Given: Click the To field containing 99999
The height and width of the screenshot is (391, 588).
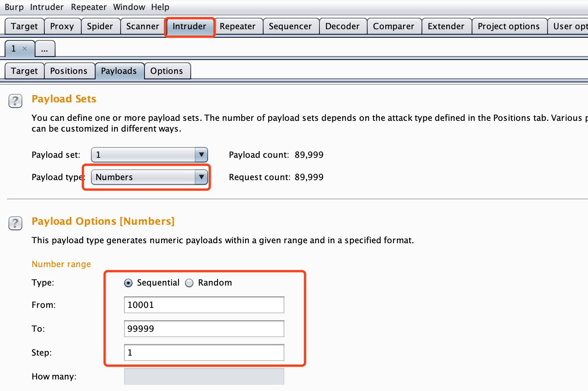Looking at the screenshot, I should click(x=204, y=329).
